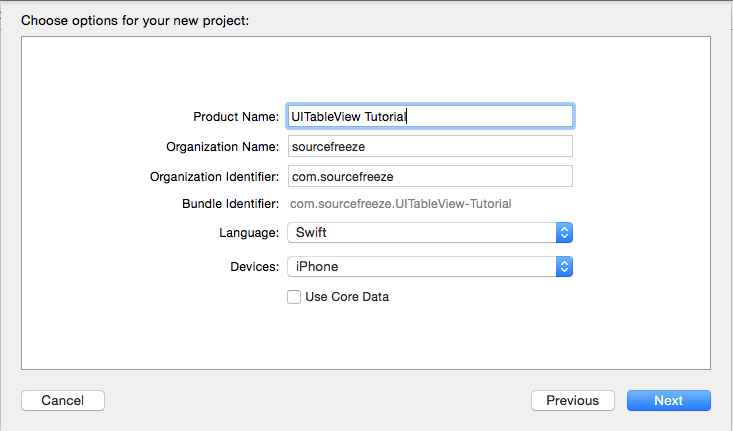This screenshot has width=733, height=431.
Task: Click Next to continue project setup
Action: point(668,401)
